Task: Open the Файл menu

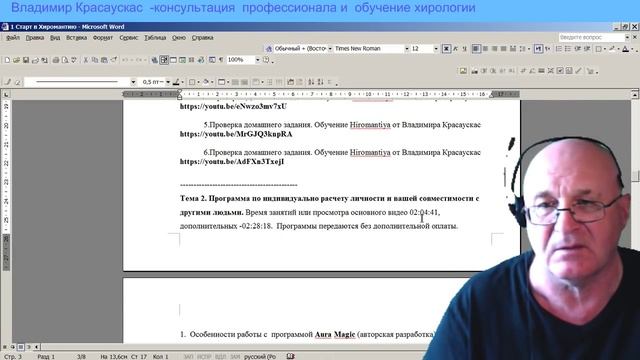Action: 13,38
